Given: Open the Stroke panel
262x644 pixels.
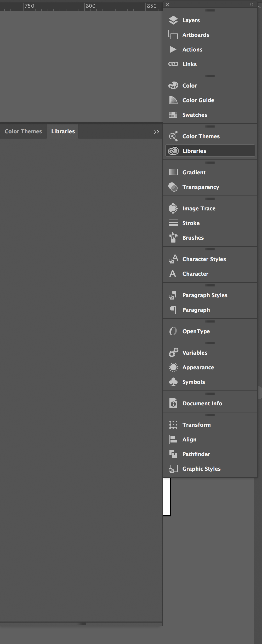Looking at the screenshot, I should [x=191, y=223].
